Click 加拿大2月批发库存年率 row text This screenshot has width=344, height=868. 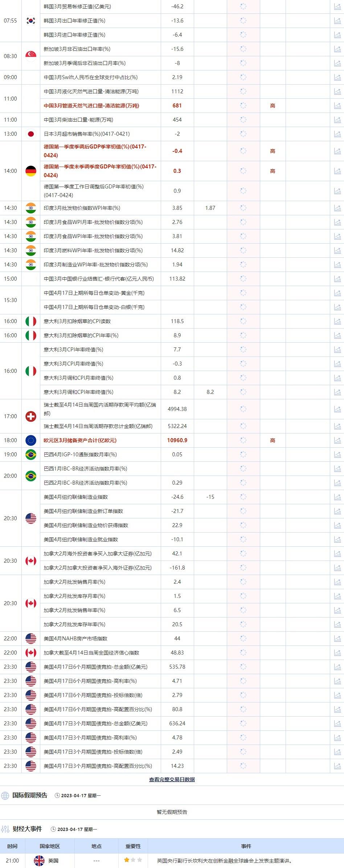click(x=74, y=624)
